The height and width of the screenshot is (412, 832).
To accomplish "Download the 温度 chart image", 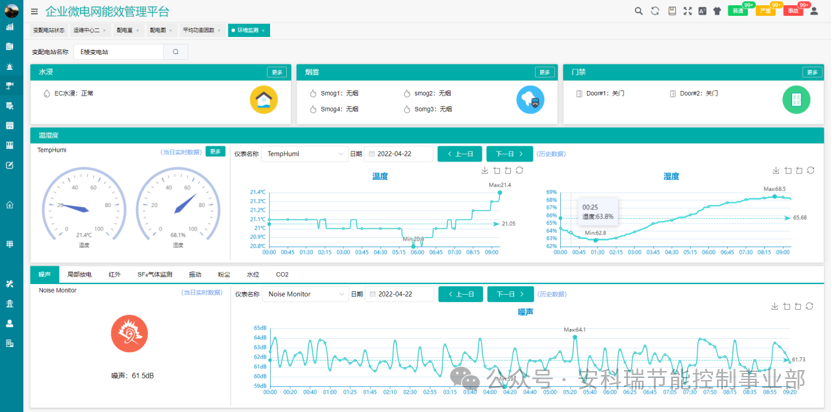I will [484, 170].
